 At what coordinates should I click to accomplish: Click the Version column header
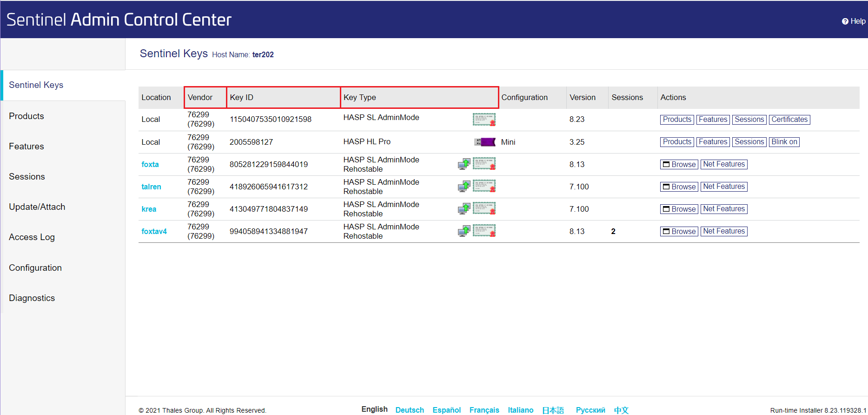click(x=588, y=97)
